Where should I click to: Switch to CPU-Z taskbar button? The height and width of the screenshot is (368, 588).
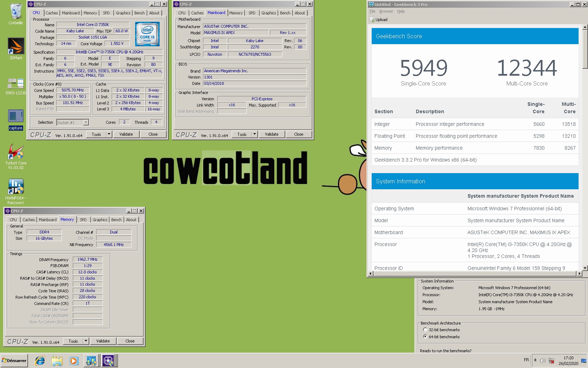click(x=108, y=360)
